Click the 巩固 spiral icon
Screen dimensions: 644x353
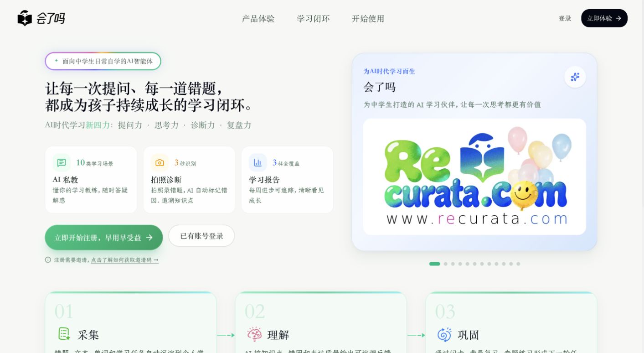point(444,334)
